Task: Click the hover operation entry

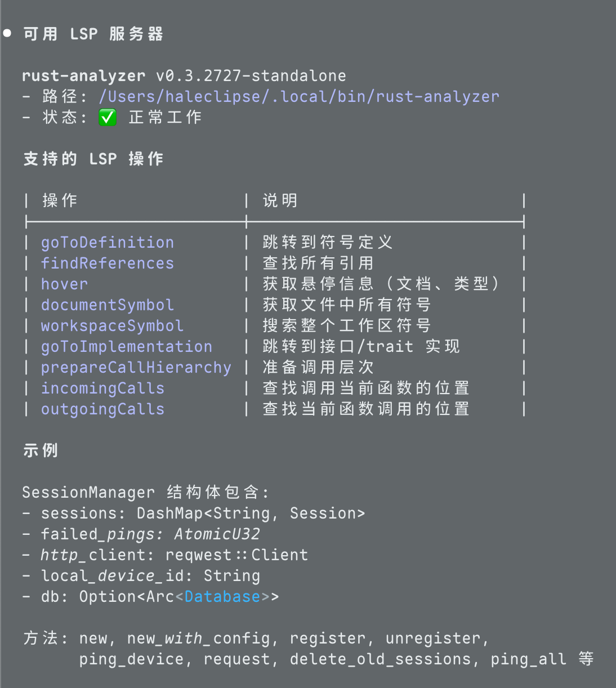Action: click(x=64, y=284)
